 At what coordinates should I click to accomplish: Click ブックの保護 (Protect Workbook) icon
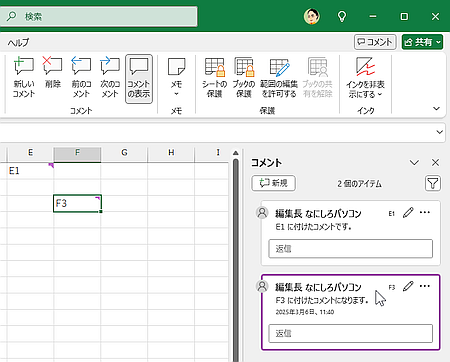click(x=244, y=77)
